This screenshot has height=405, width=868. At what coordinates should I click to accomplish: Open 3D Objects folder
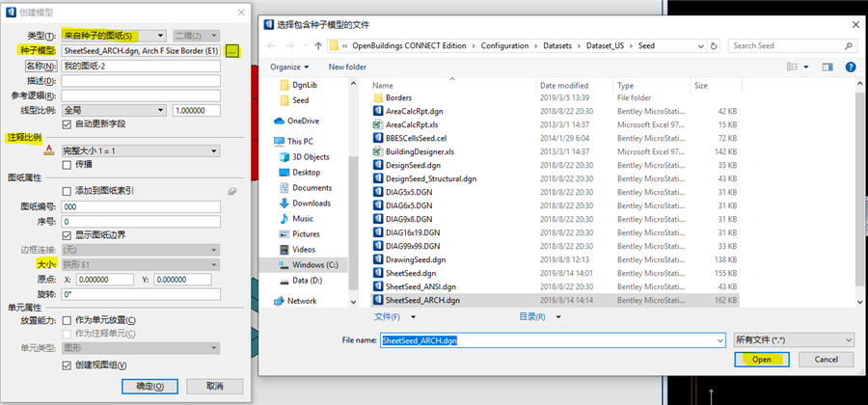point(305,156)
